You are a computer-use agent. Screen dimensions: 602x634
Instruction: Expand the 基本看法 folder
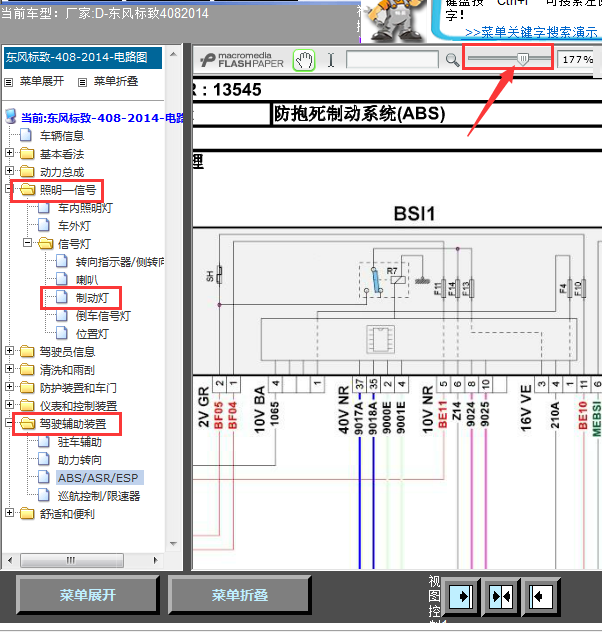(9, 153)
